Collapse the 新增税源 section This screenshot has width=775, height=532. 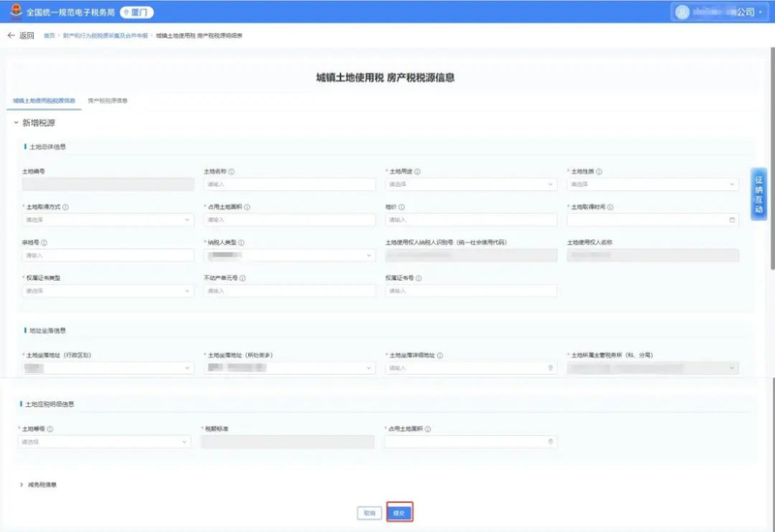15,123
